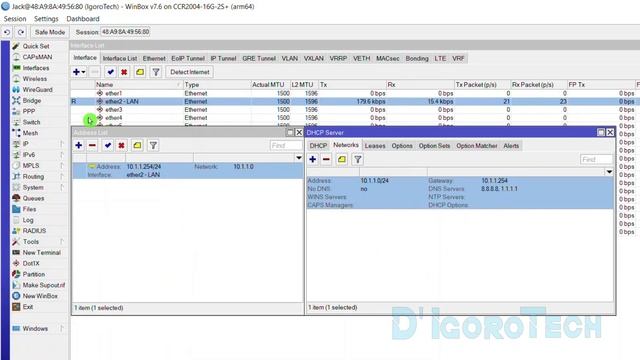
Task: Expand Routing submenu
Action: [62, 176]
